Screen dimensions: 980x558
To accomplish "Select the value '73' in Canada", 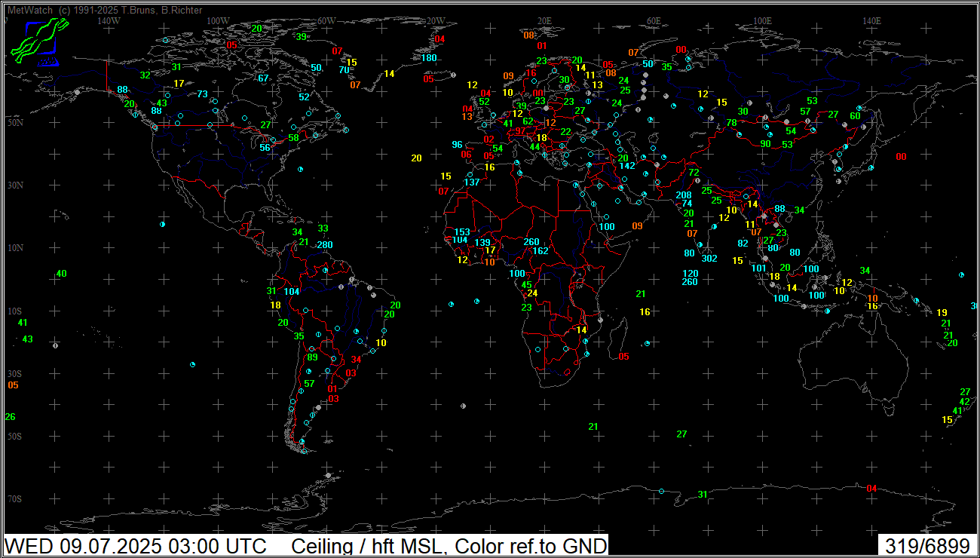I will click(x=202, y=95).
